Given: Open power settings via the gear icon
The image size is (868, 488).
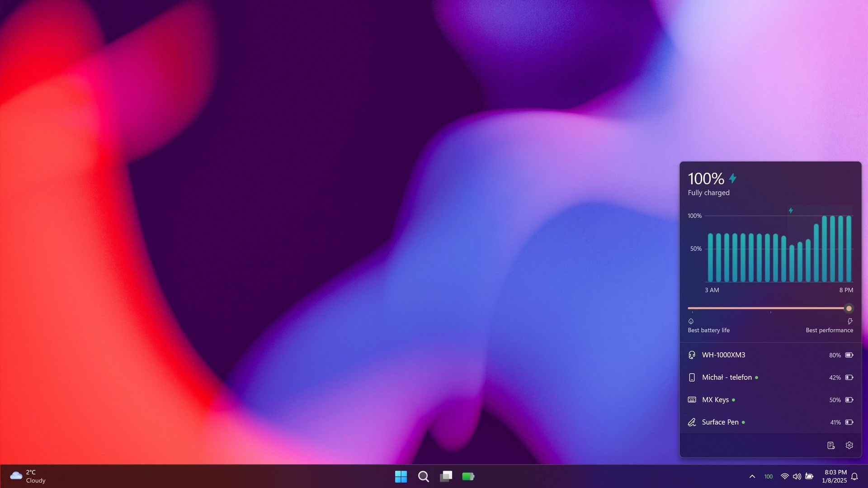Looking at the screenshot, I should [850, 445].
